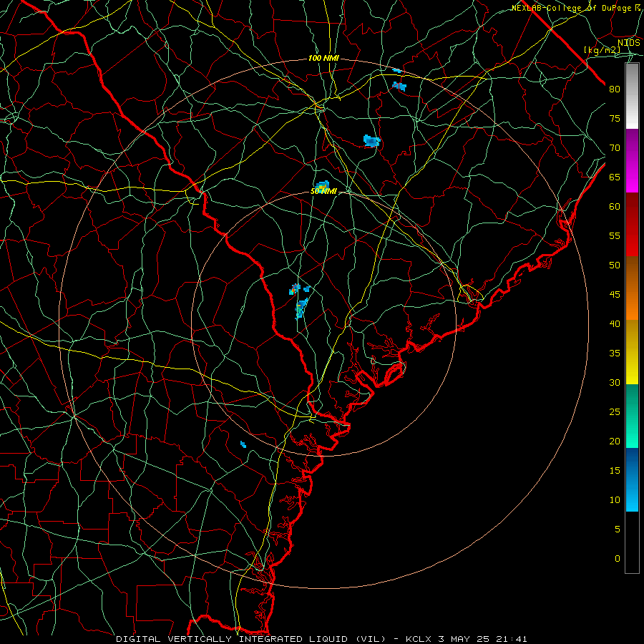Select the orange-brown segment of the color bar
The width and height of the screenshot is (644, 644).
632,288
